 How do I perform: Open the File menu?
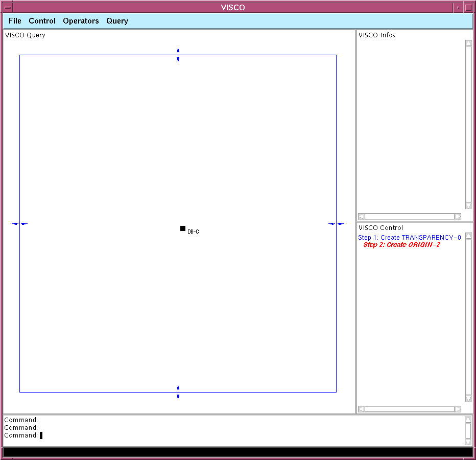15,21
